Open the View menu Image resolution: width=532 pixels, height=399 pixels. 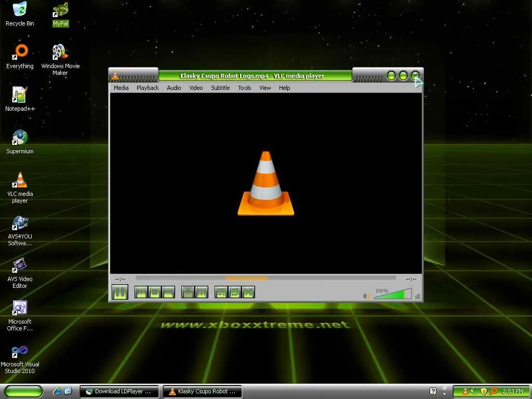pyautogui.click(x=265, y=88)
